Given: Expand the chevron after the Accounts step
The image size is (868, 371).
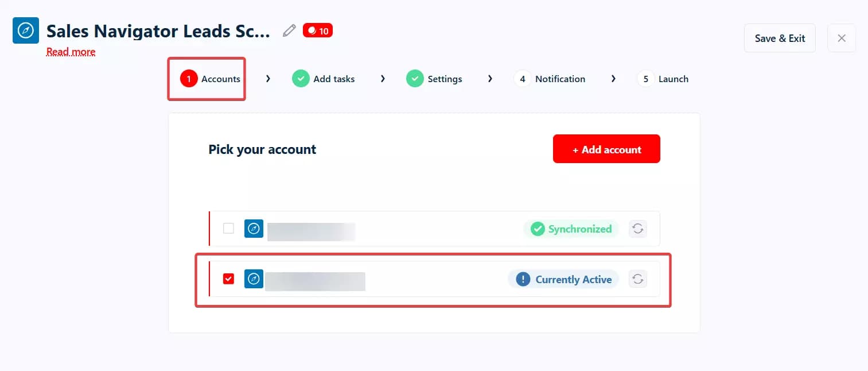Looking at the screenshot, I should click(267, 78).
